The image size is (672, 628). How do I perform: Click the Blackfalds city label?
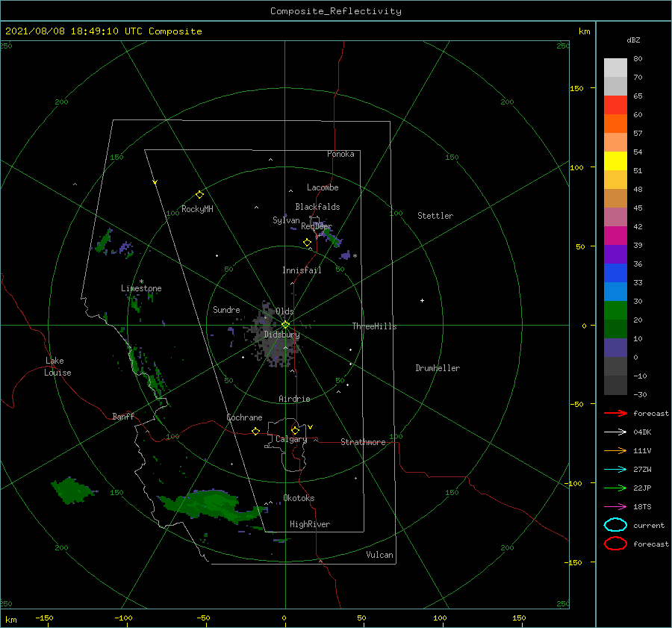[317, 207]
